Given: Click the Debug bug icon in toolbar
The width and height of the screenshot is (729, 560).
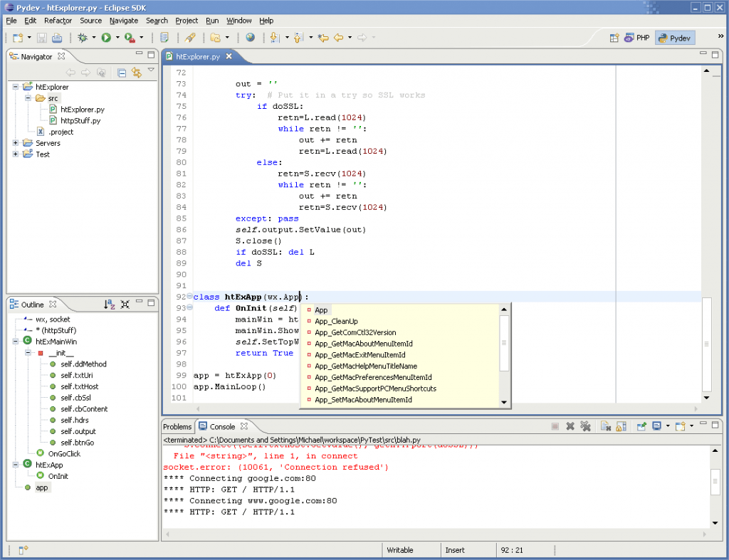Looking at the screenshot, I should pyautogui.click(x=83, y=38).
